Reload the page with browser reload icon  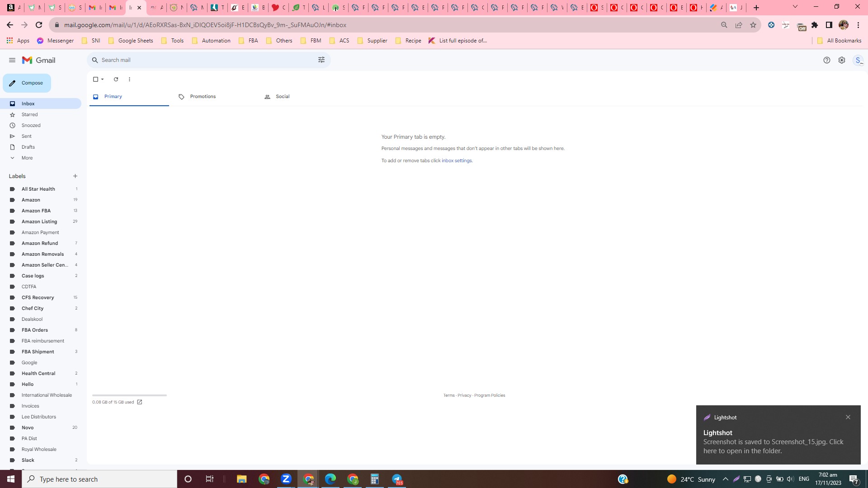click(39, 25)
